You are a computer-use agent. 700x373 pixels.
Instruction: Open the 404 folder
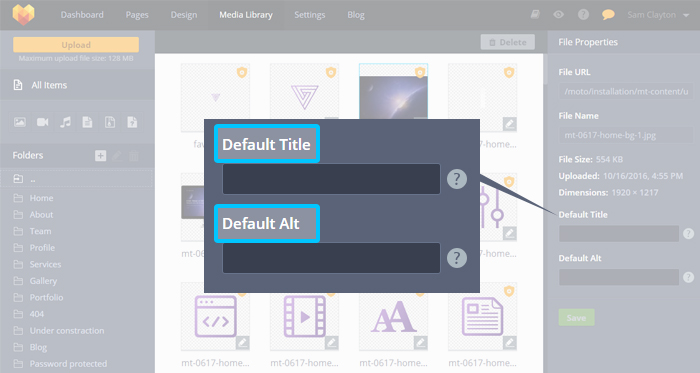pos(36,314)
